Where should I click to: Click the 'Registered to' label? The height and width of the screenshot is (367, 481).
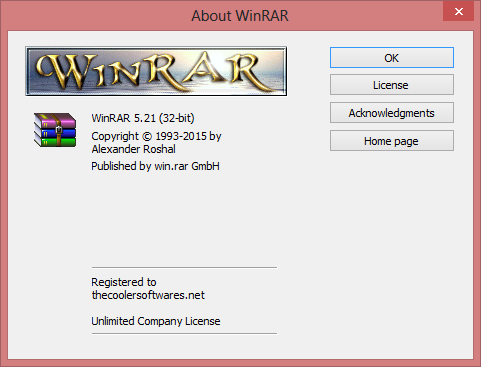(x=124, y=282)
